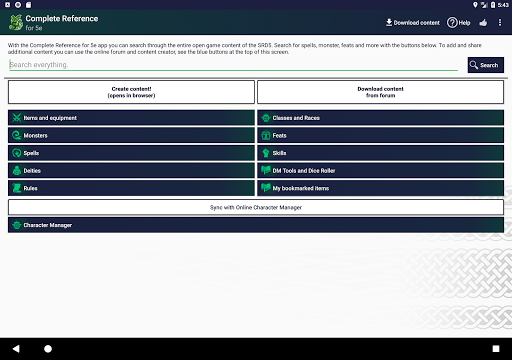Tap Download content in the top bar
512x360 pixels.
pyautogui.click(x=413, y=23)
